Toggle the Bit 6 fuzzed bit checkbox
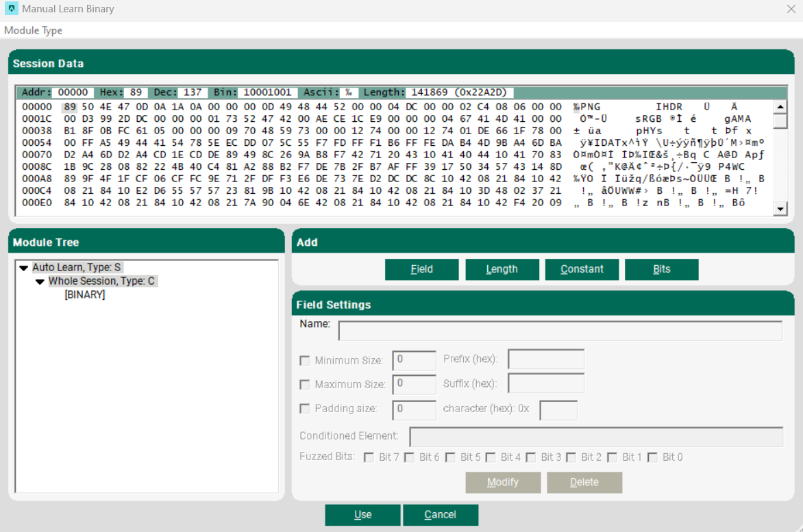This screenshot has width=803, height=532. pos(409,457)
